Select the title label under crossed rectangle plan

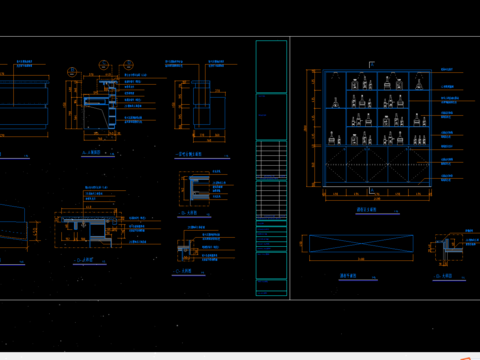348,276
